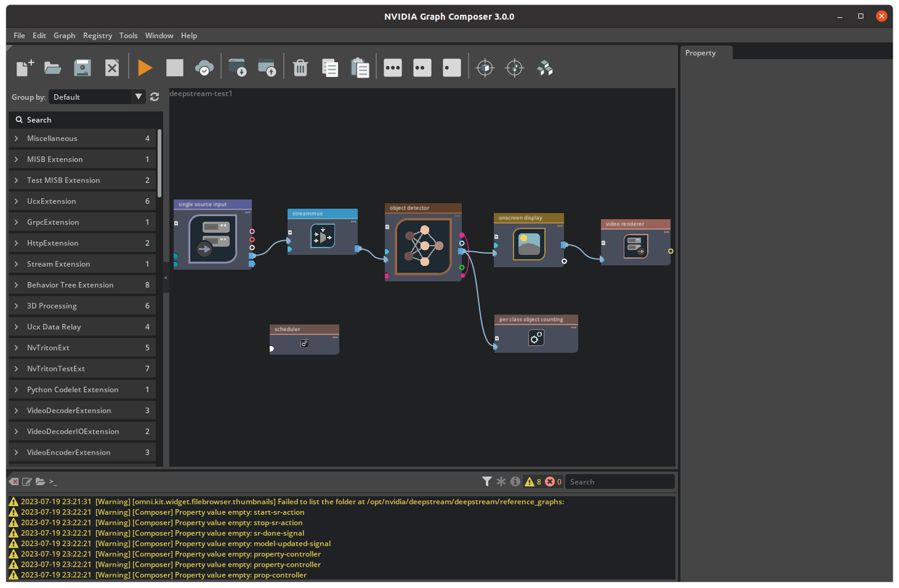Toggle the warnings filter showing 8
The height and width of the screenshot is (588, 899).
coord(533,481)
